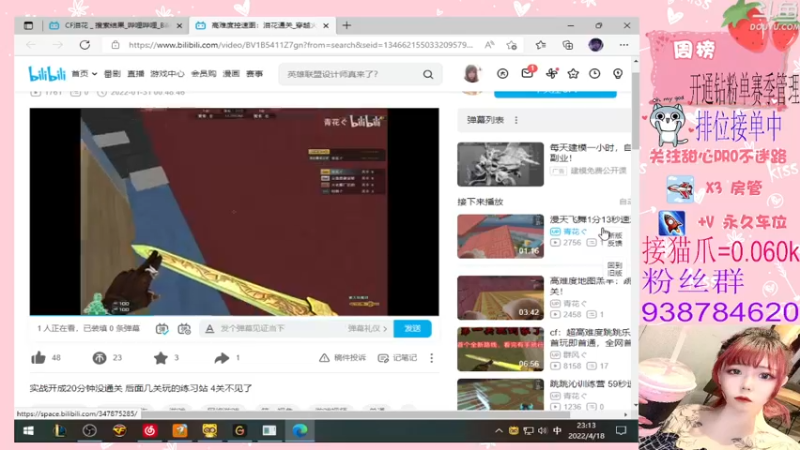
Task: Refresh the browser page
Action: pos(85,45)
